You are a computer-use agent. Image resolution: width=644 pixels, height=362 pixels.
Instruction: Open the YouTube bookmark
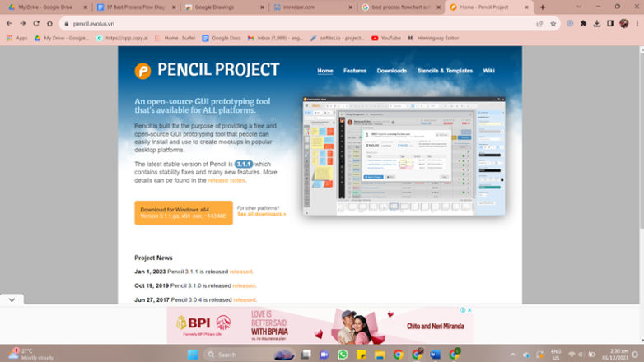coord(386,38)
